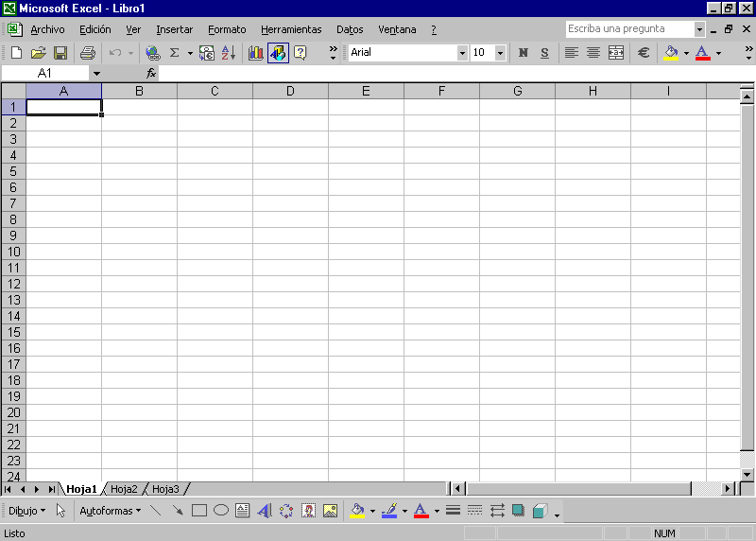Click the Euro conversion toolbar icon
The image size is (756, 541).
206,53
